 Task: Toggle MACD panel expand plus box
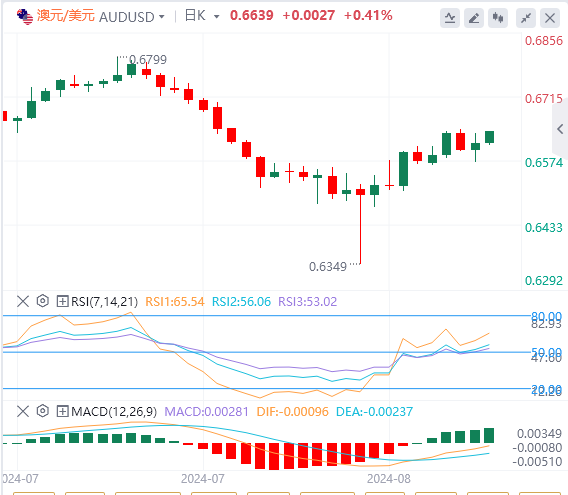62,411
